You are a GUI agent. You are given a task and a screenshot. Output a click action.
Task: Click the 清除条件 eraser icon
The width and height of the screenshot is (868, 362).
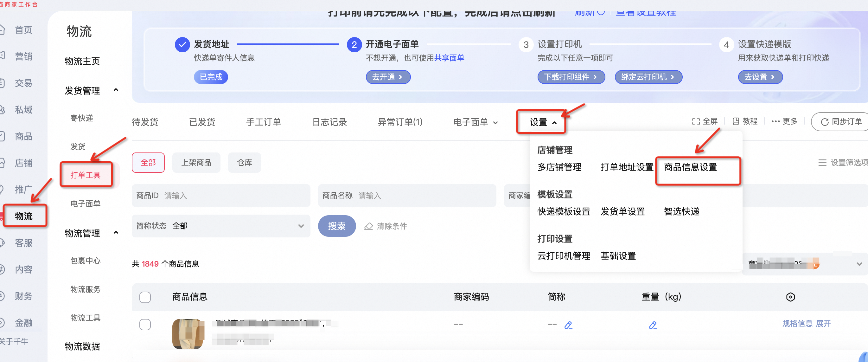coord(368,226)
